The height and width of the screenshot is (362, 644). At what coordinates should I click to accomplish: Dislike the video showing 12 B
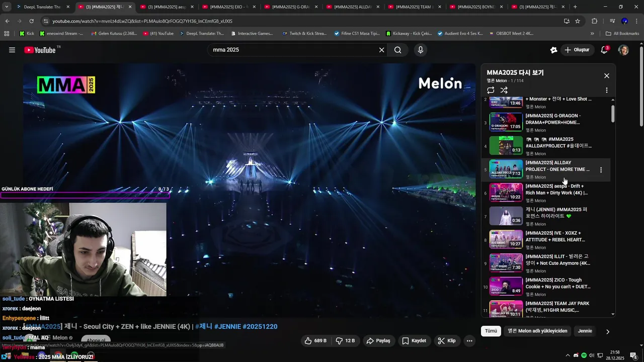345,340
